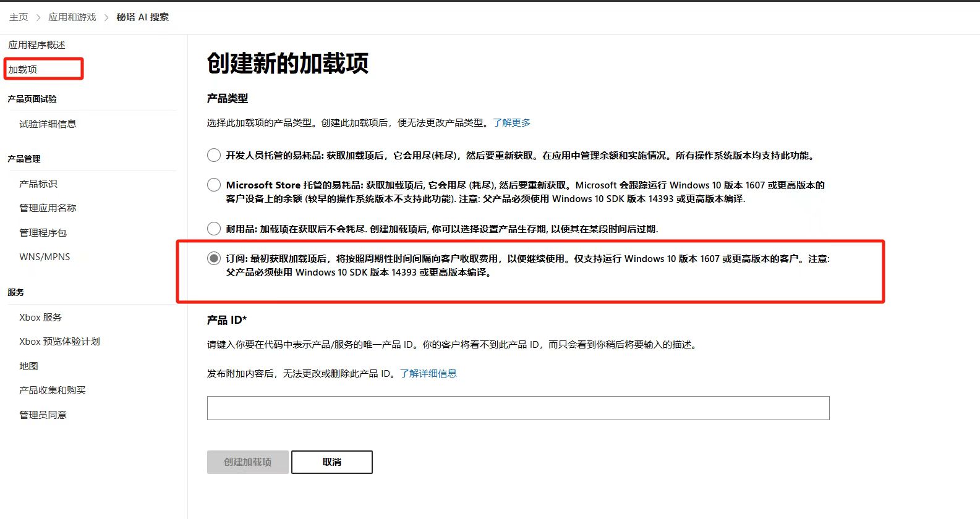Click the arrow after 主页 in breadcrumb
Viewport: 980px width, 519px height.
38,17
